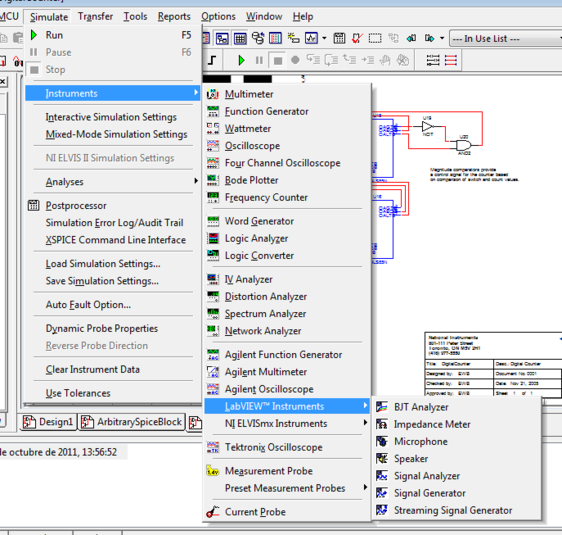Open the In Use List dropdown

[x=505, y=38]
